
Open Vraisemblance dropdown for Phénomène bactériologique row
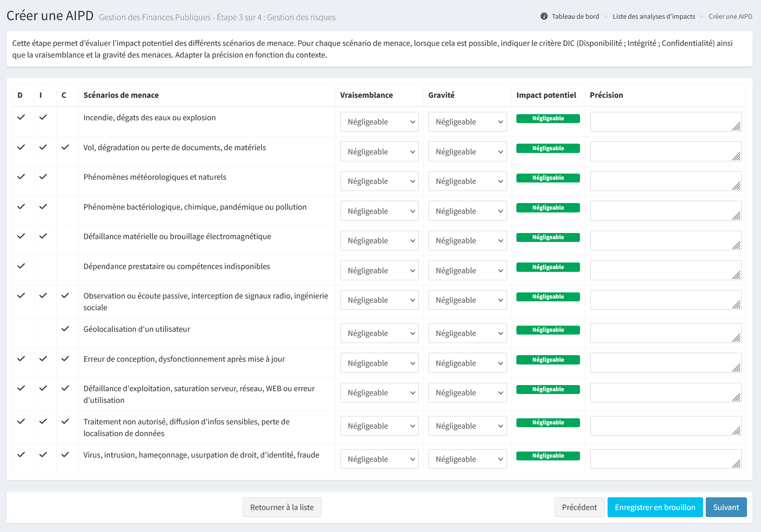click(379, 211)
